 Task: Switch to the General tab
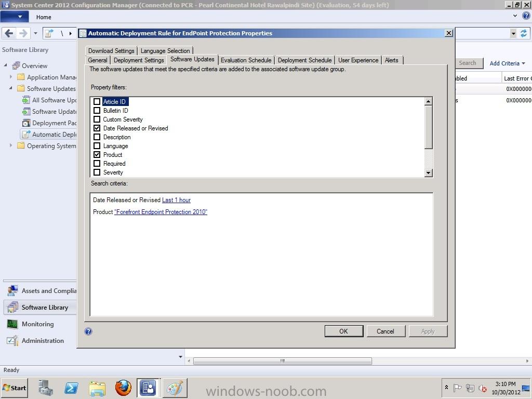click(x=98, y=60)
